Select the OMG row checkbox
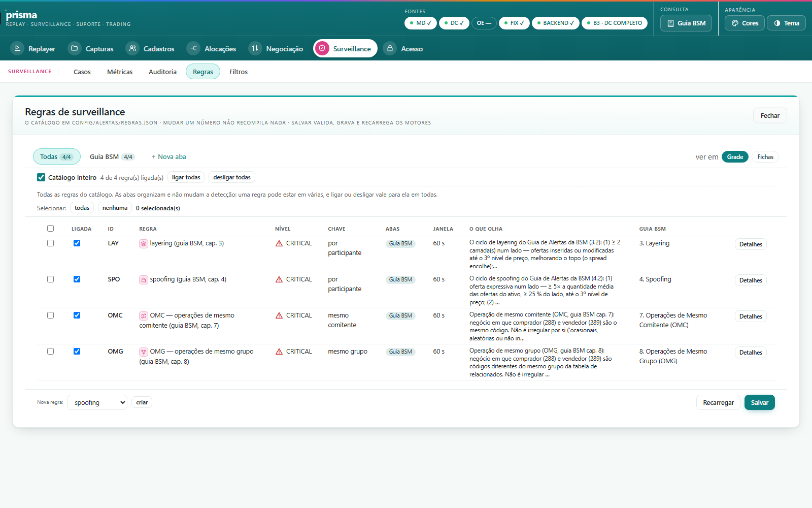This screenshot has height=508, width=812. pyautogui.click(x=50, y=352)
